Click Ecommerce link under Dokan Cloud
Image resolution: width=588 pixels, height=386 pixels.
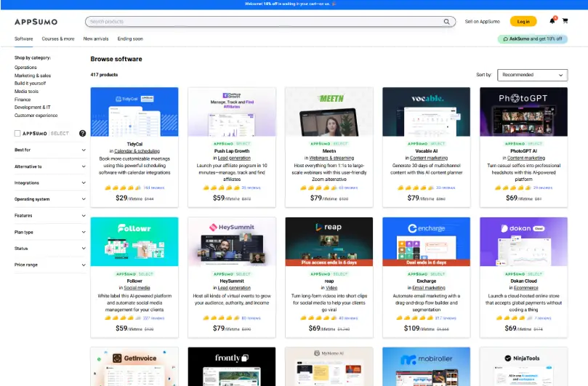525,288
